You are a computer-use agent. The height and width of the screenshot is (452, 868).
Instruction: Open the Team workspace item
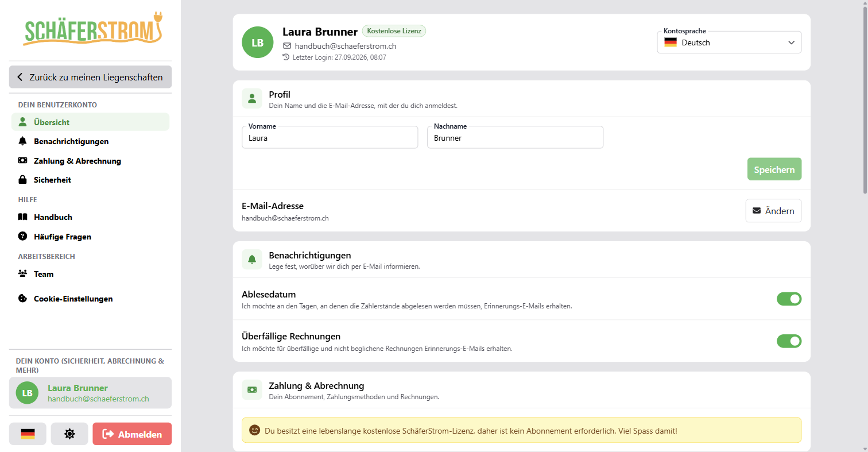click(90, 274)
